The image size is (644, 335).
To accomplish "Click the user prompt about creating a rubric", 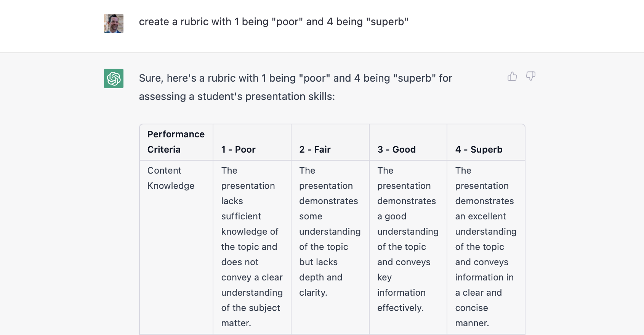I will (274, 22).
